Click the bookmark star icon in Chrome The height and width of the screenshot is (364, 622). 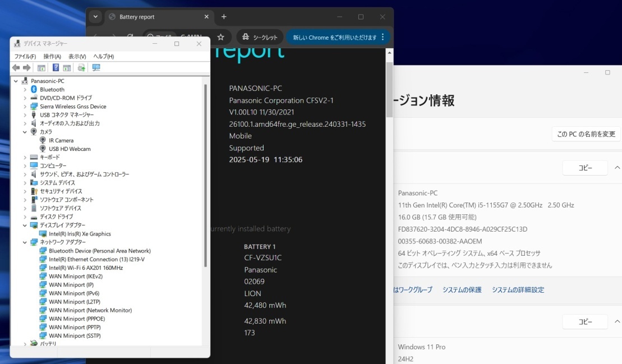(x=221, y=37)
